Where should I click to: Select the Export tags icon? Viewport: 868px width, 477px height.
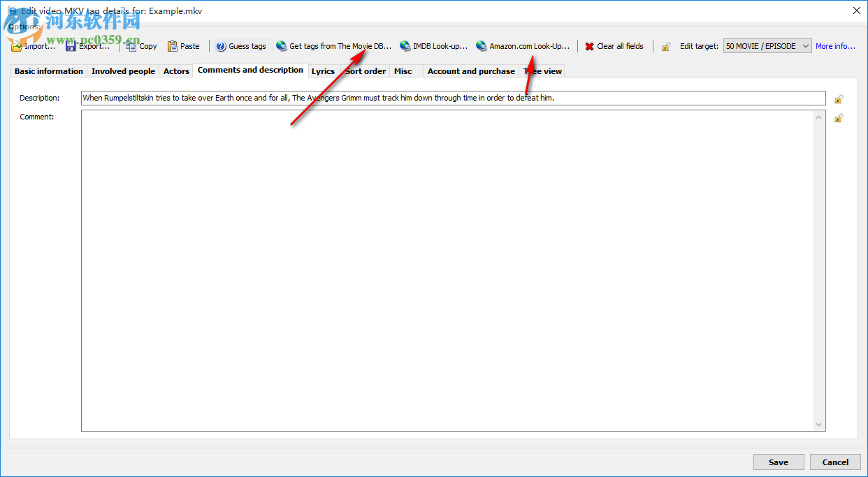(x=86, y=45)
